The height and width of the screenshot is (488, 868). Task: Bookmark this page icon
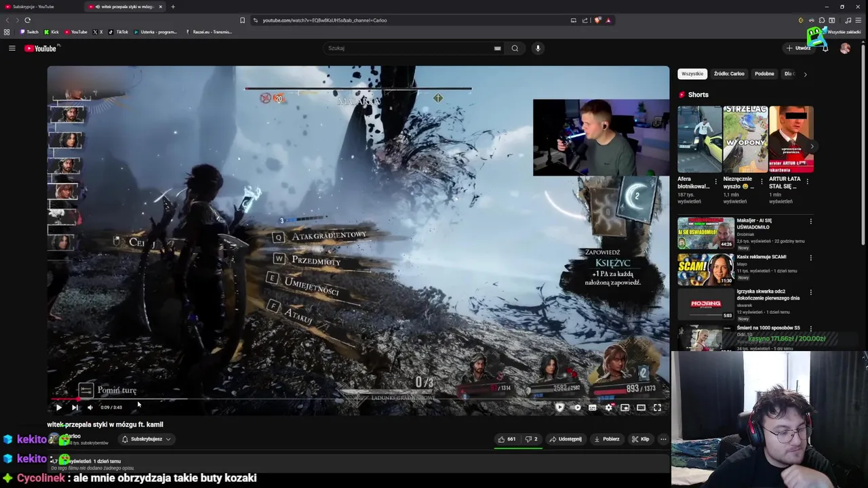point(242,20)
